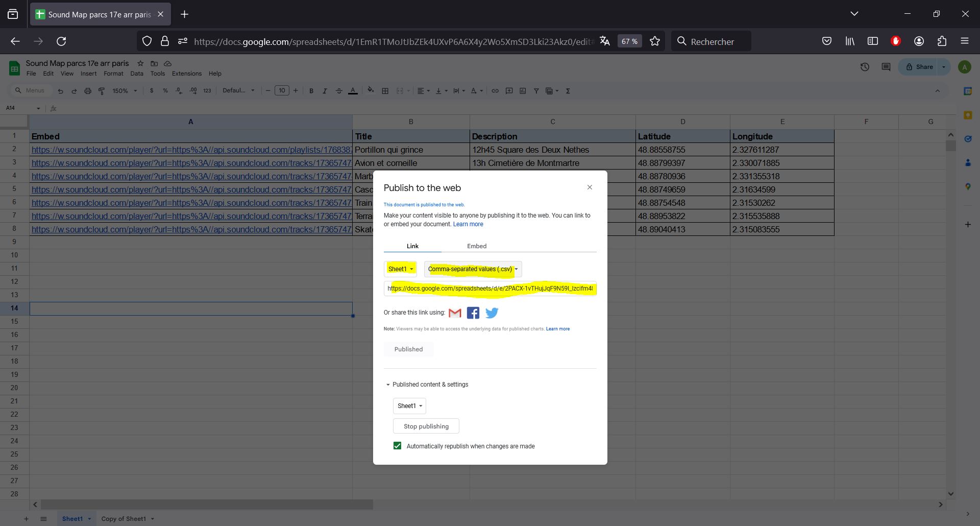980x526 pixels.
Task: Open the File menu
Action: [31, 74]
